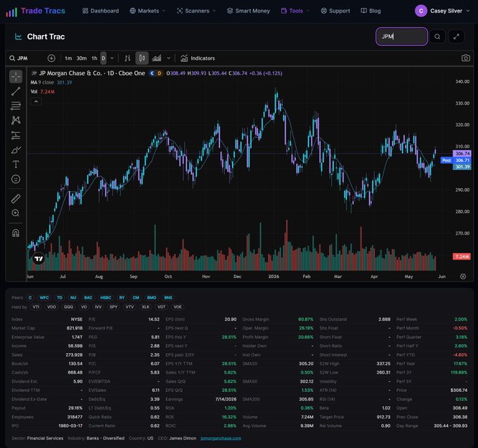Open the emoji icons tool
The height and width of the screenshot is (448, 478).
[x=16, y=179]
